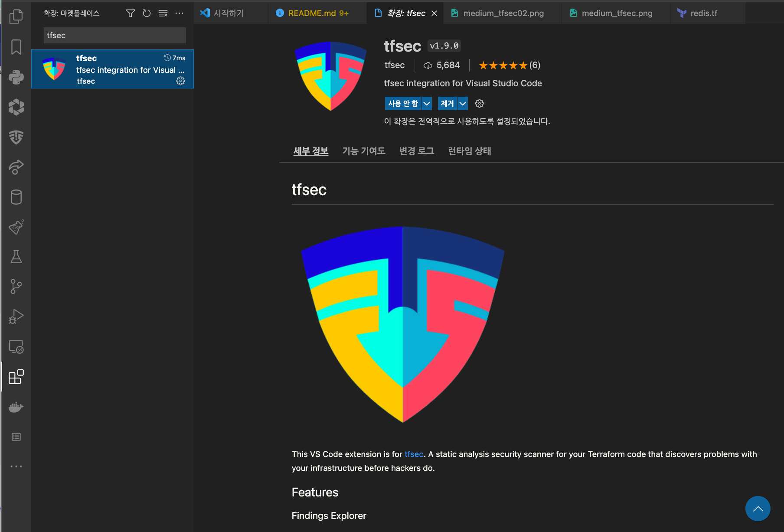Image resolution: width=784 pixels, height=532 pixels.
Task: Select the 변경 로그 tab
Action: tap(417, 151)
